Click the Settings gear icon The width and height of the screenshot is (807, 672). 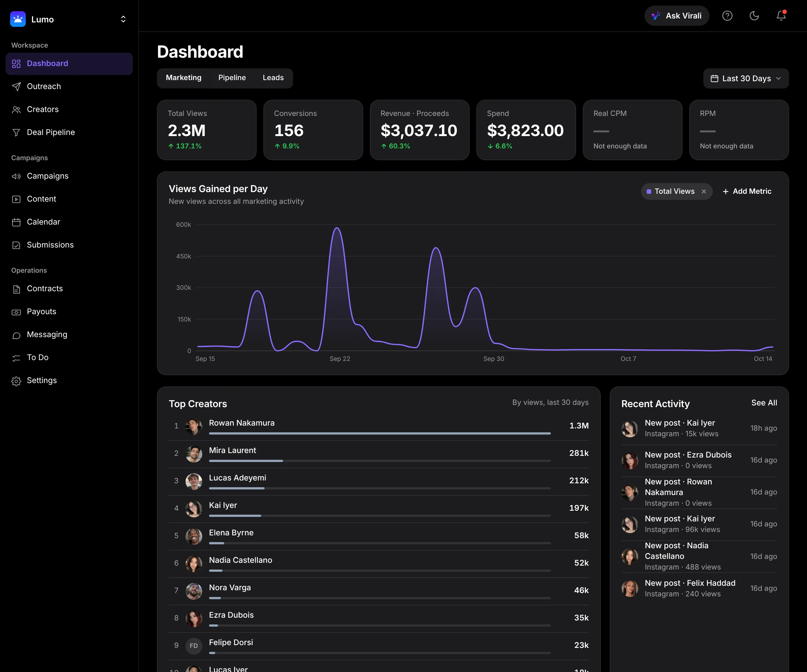(16, 381)
